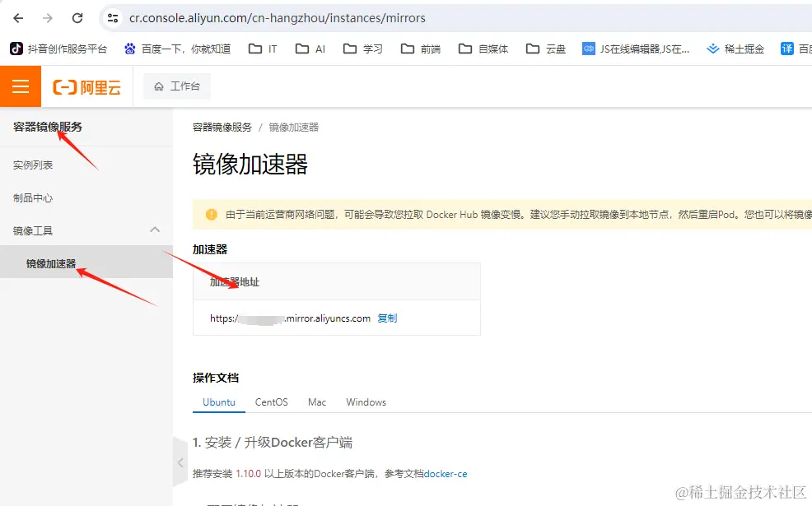Click the 容器镜像服务 sidebar title
The image size is (812, 506).
pos(48,127)
